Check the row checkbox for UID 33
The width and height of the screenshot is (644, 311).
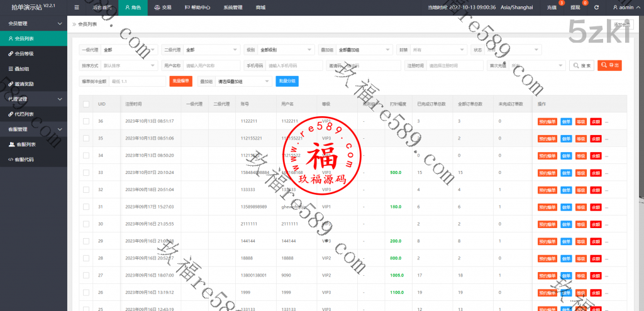point(86,172)
